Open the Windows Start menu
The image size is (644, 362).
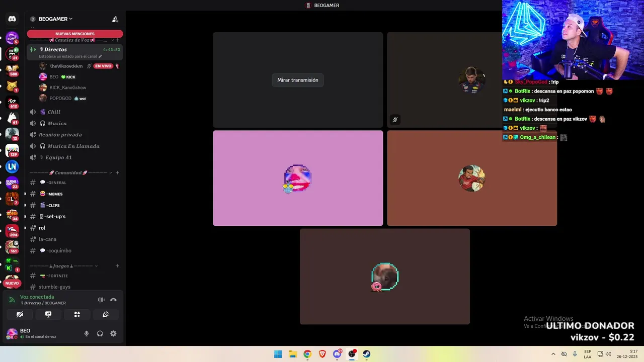click(278, 354)
